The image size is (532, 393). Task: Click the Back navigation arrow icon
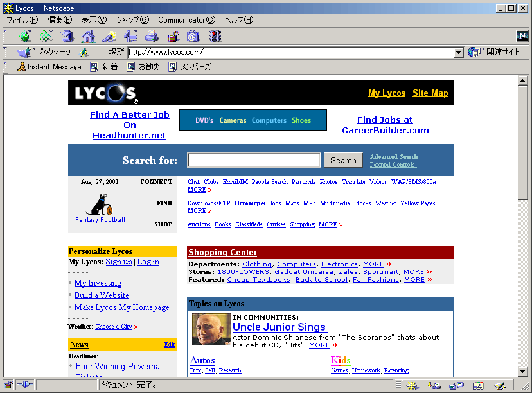click(26, 36)
